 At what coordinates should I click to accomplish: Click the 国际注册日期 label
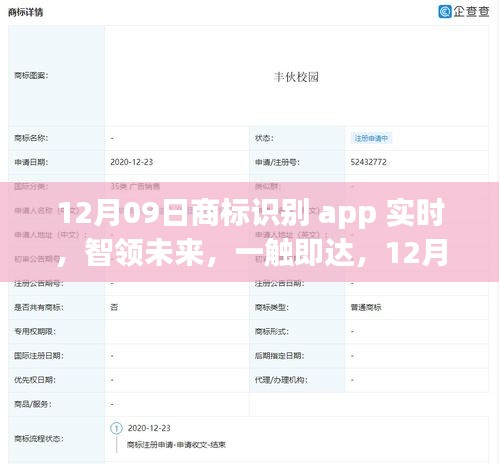point(39,356)
